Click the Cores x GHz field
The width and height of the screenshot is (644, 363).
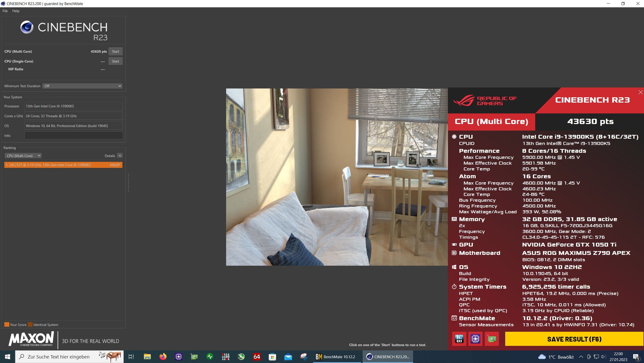tap(74, 116)
